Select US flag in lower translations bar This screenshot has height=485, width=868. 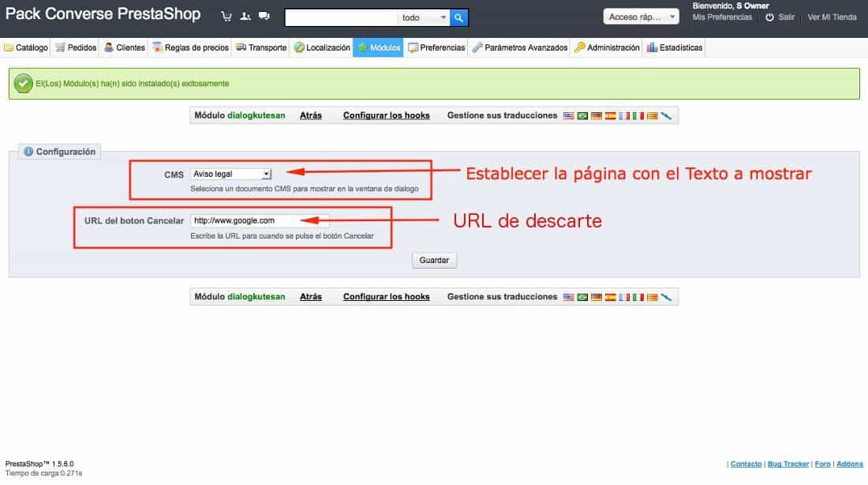568,297
